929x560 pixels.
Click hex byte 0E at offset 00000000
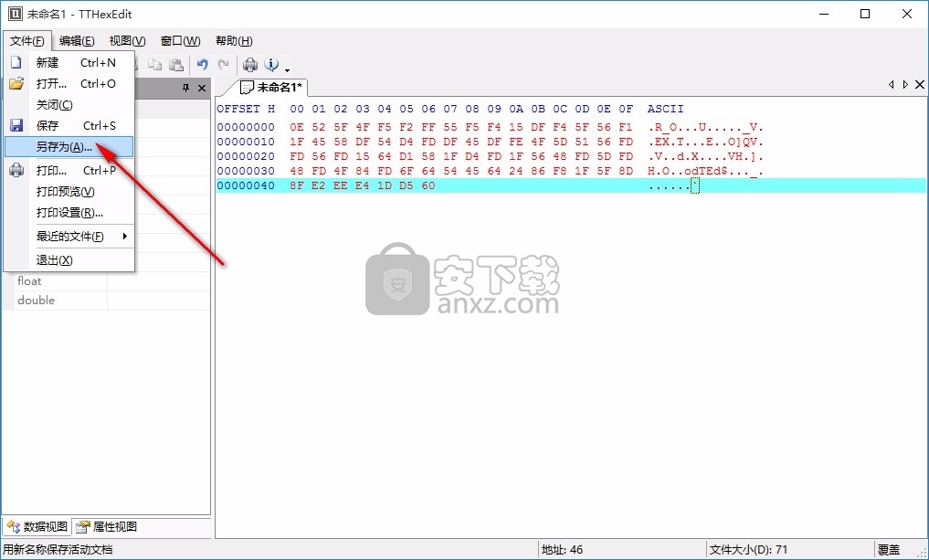(297, 127)
